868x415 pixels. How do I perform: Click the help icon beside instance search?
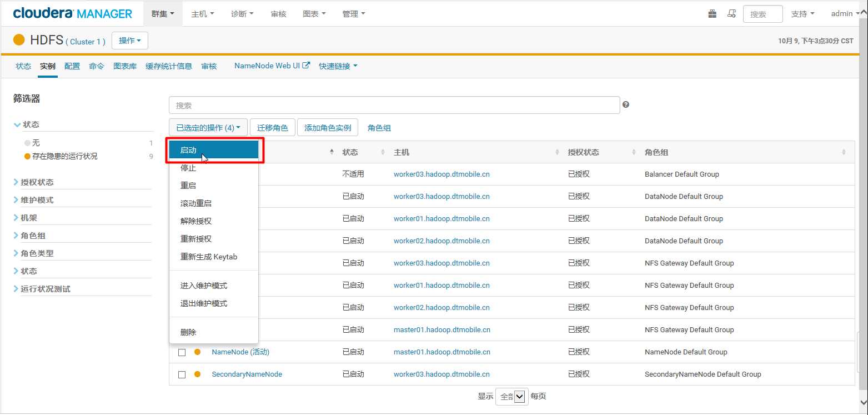tap(626, 104)
